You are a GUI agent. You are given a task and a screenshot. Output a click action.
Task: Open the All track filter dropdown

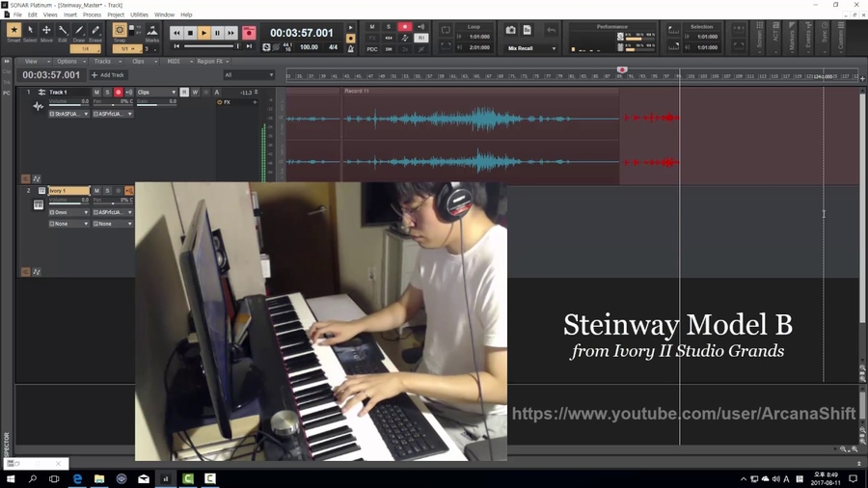(249, 74)
